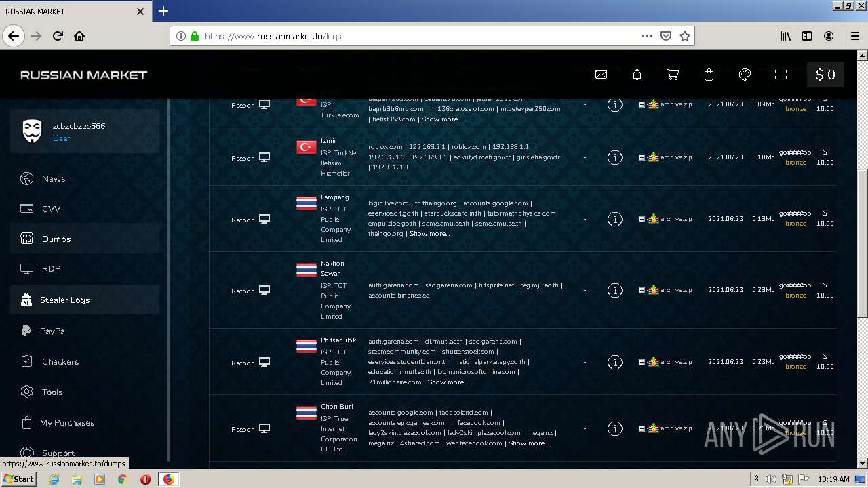Reload the current page
The width and height of the screenshot is (868, 488).
(x=58, y=36)
